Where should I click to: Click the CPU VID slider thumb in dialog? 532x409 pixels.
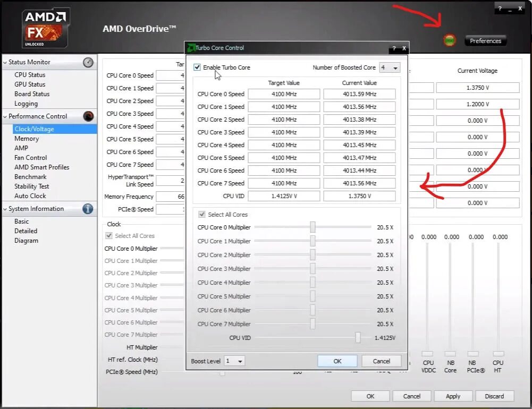click(x=358, y=337)
